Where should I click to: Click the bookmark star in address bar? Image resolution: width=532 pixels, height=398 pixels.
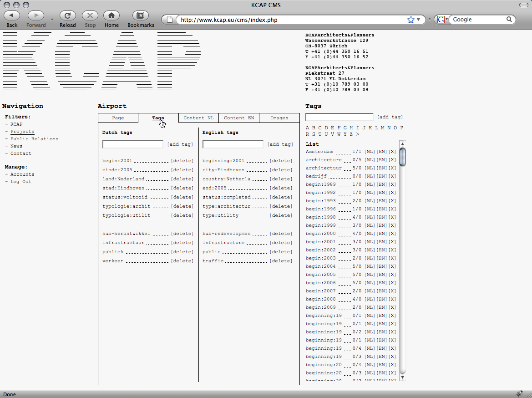(x=411, y=20)
